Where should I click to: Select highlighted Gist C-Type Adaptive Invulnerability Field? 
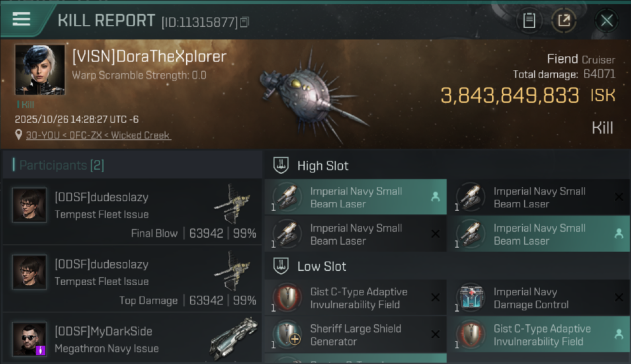(538, 335)
